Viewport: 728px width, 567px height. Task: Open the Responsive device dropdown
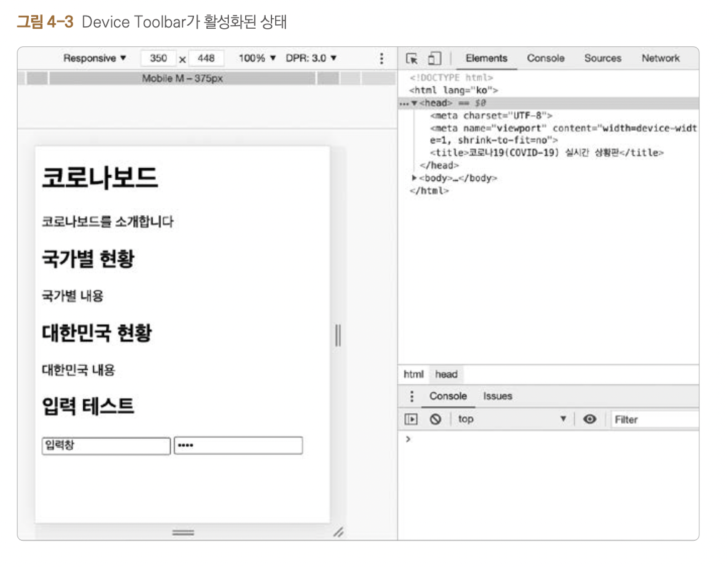click(x=94, y=59)
